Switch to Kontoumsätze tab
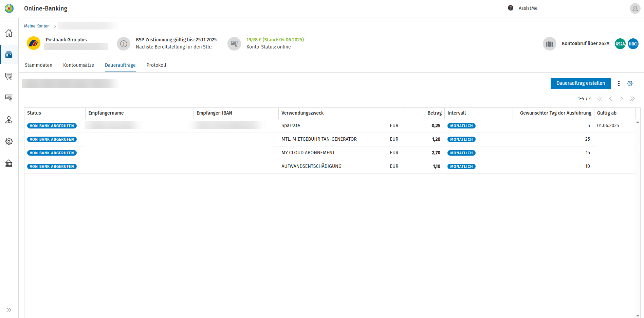 (x=78, y=65)
